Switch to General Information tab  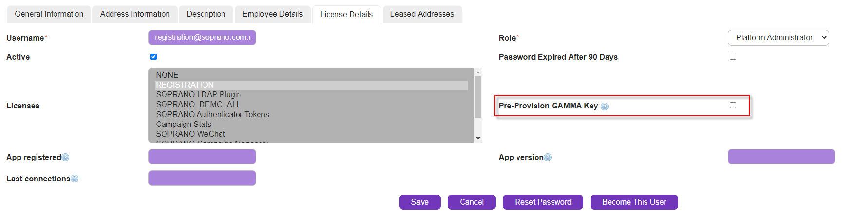(x=49, y=14)
